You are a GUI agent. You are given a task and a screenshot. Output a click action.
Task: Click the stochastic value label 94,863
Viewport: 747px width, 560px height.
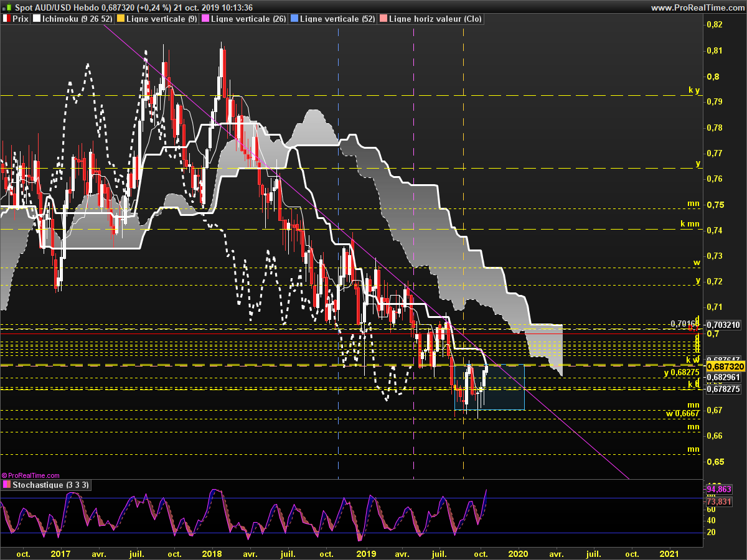tap(718, 490)
